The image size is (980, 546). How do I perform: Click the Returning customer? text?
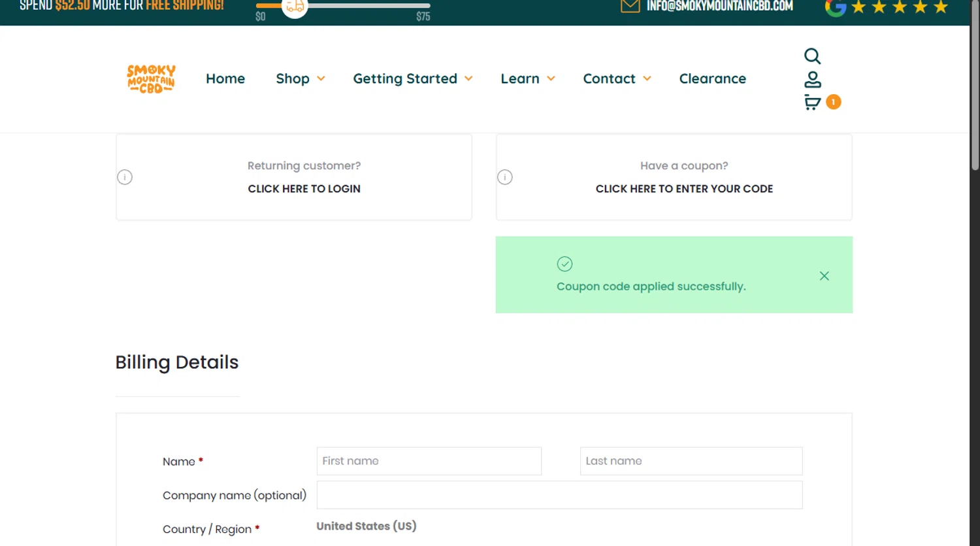coord(304,166)
